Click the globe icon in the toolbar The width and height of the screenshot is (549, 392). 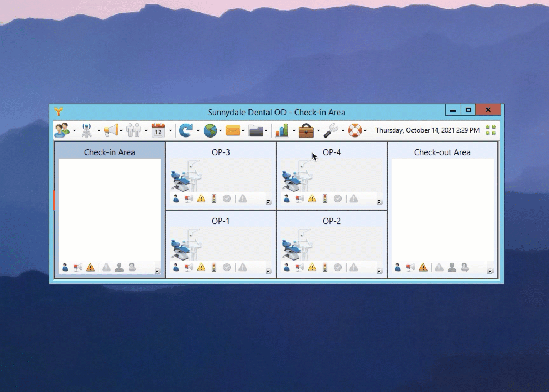coord(210,130)
